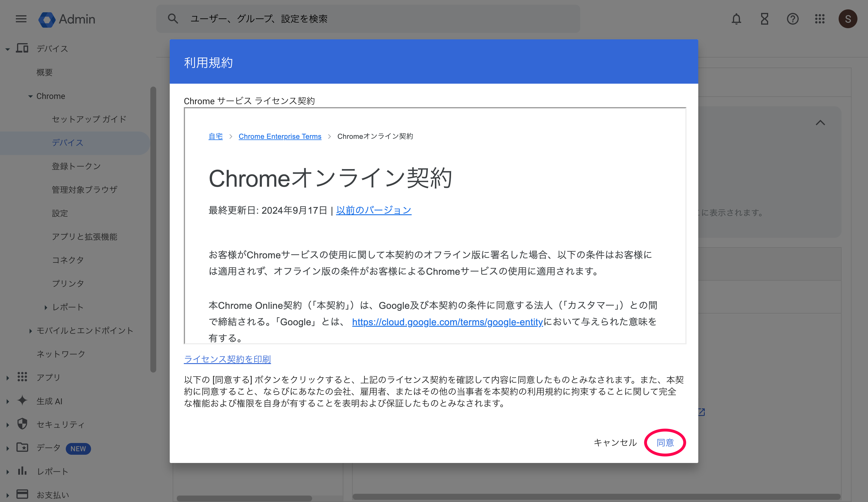Open 設定 under Chrome

[x=60, y=213]
